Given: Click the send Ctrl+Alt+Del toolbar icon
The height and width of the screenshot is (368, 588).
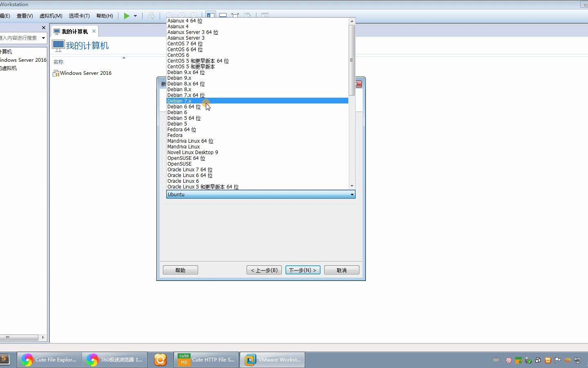Looking at the screenshot, I should pos(151,16).
